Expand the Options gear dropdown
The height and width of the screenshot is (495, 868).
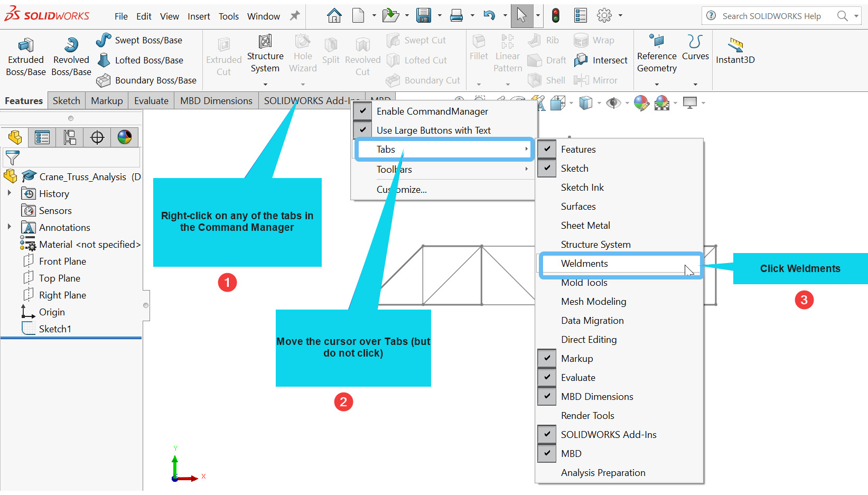(620, 16)
